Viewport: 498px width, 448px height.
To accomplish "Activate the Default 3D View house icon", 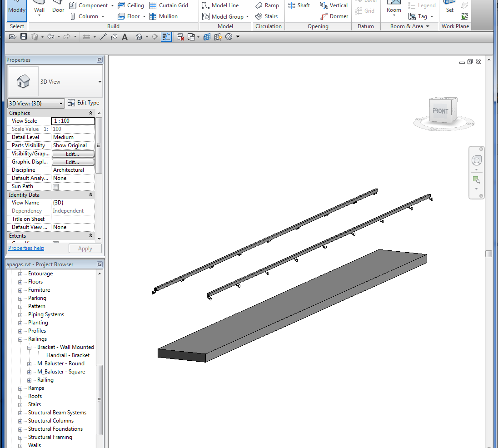I will pyautogui.click(x=139, y=37).
